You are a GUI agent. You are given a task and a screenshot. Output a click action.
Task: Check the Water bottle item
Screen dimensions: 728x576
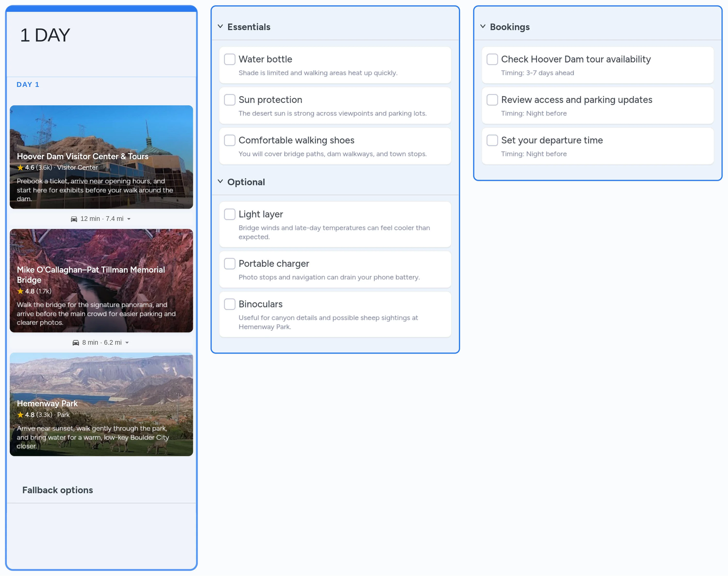[x=229, y=59]
